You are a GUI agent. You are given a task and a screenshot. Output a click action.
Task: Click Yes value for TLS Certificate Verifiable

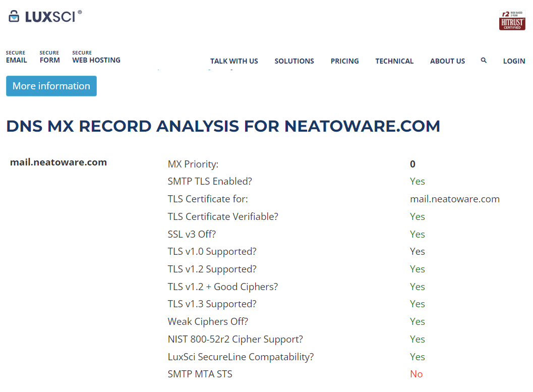point(417,216)
